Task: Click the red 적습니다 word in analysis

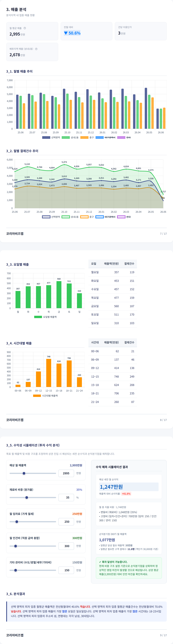Action: tap(85, 607)
